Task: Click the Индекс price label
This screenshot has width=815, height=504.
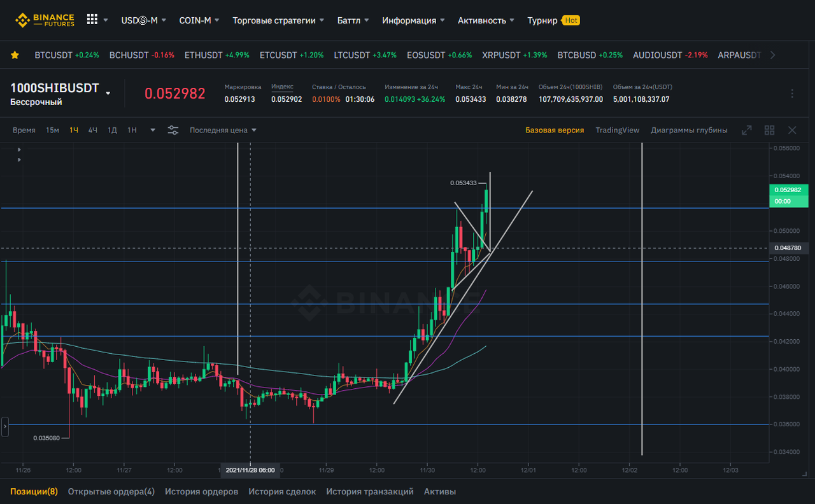Action: 282,87
